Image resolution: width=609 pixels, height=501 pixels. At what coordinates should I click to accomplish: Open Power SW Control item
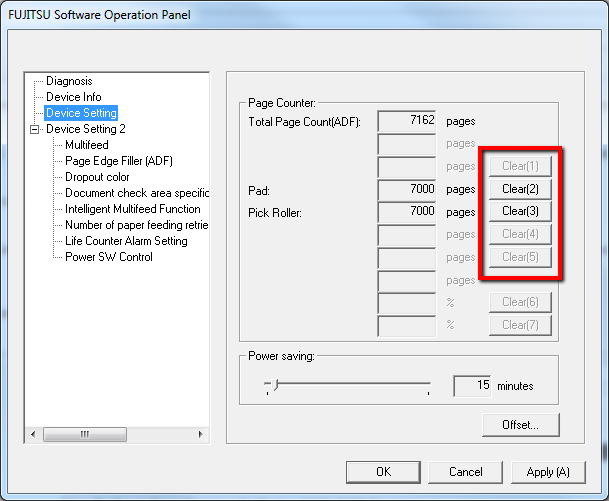(x=109, y=257)
